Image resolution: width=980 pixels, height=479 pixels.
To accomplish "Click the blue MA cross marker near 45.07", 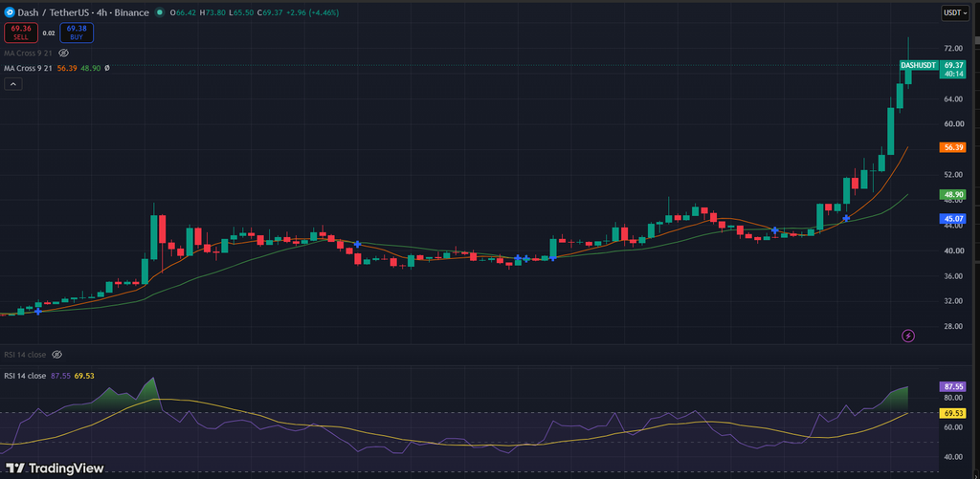I will point(846,218).
